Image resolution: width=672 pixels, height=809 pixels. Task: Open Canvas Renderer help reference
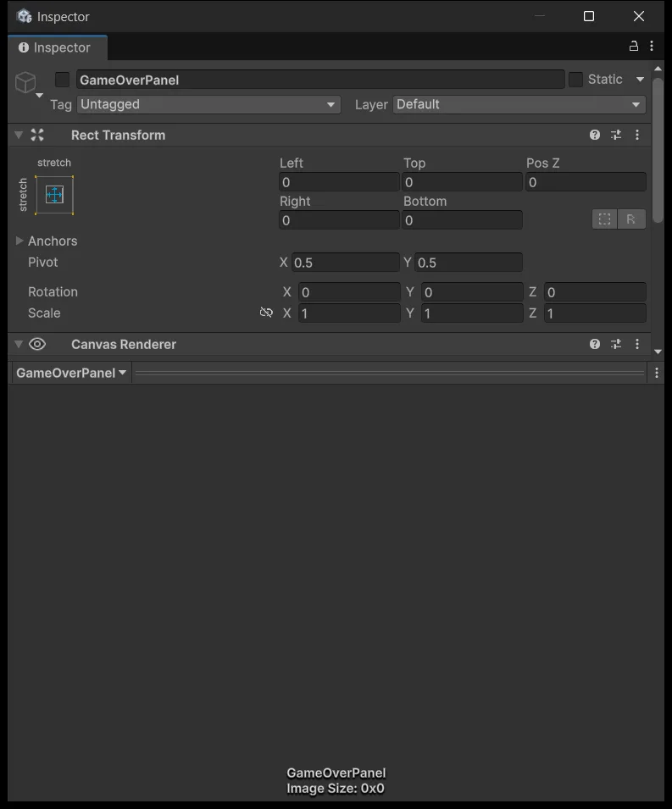(595, 344)
